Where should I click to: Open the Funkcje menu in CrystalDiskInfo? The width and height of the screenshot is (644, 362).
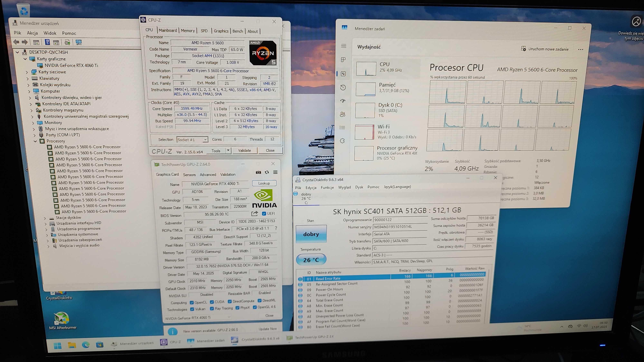point(327,187)
